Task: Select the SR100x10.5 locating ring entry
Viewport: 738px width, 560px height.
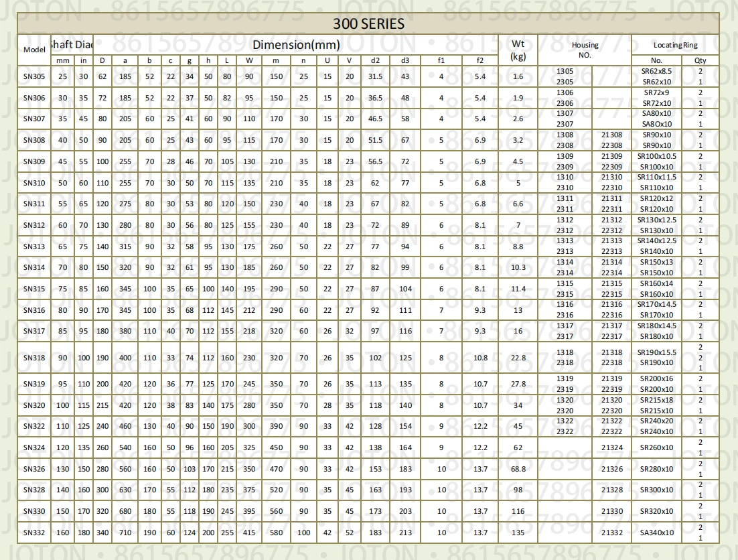Action: (x=656, y=156)
